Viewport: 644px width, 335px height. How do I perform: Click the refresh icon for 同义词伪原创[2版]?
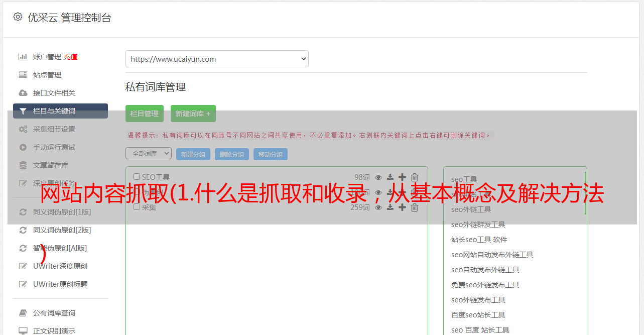click(23, 230)
